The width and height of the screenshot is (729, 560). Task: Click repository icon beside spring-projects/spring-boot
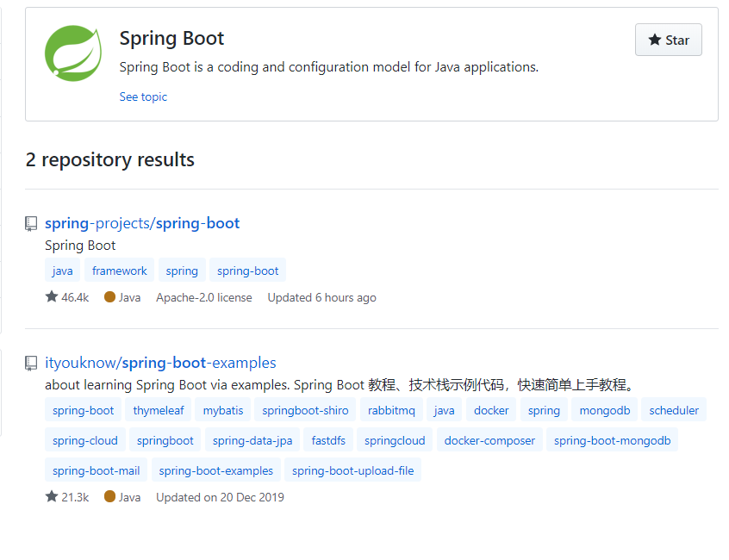pos(31,223)
